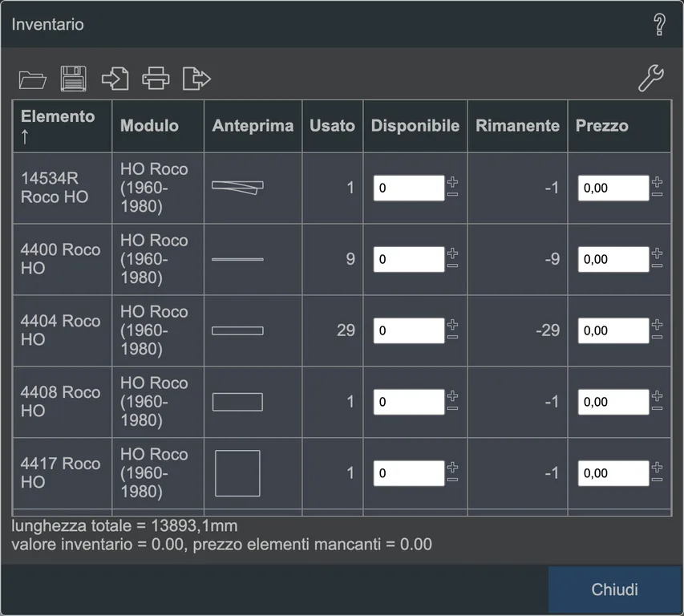This screenshot has height=616, width=684.
Task: Sort by the Elemento column header
Action: [x=63, y=126]
